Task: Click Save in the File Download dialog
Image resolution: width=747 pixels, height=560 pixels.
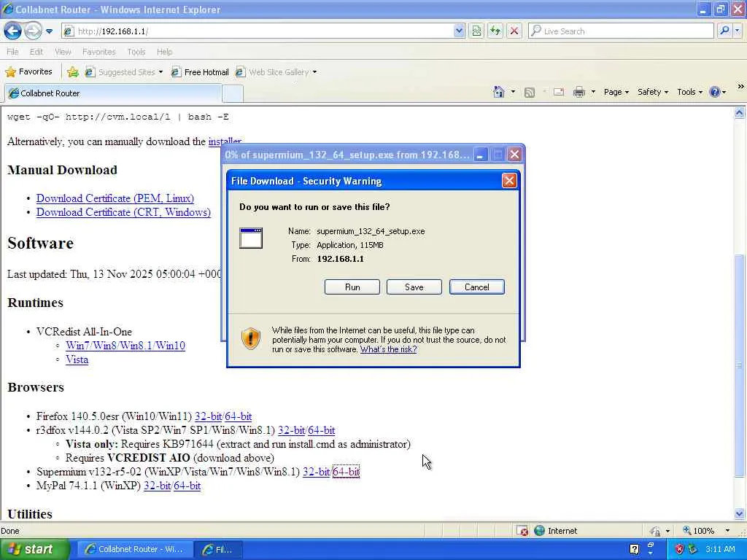Action: [414, 287]
